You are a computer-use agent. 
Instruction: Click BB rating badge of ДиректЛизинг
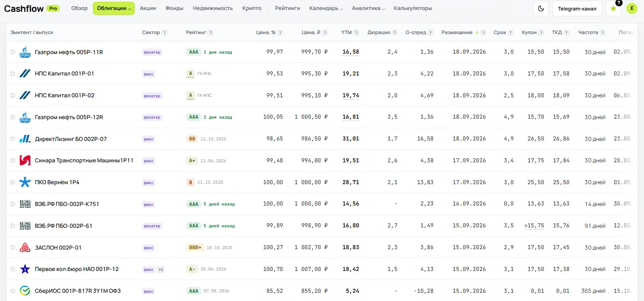click(192, 139)
